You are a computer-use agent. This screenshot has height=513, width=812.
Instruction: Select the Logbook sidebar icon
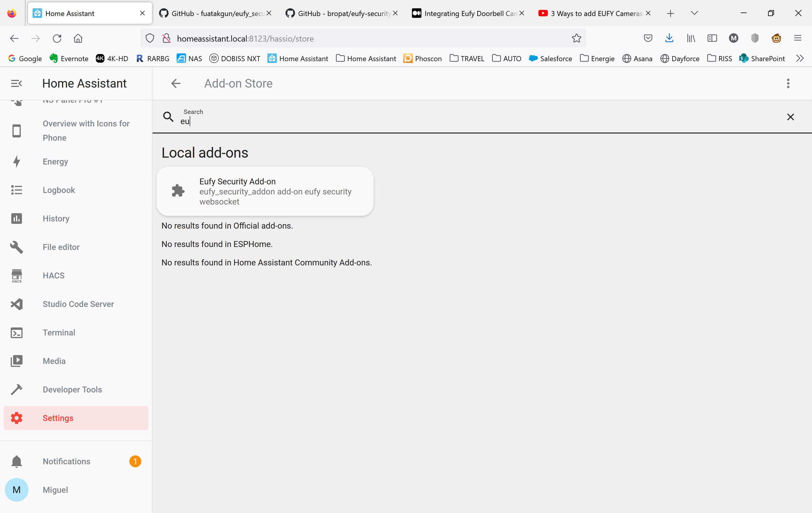click(17, 190)
